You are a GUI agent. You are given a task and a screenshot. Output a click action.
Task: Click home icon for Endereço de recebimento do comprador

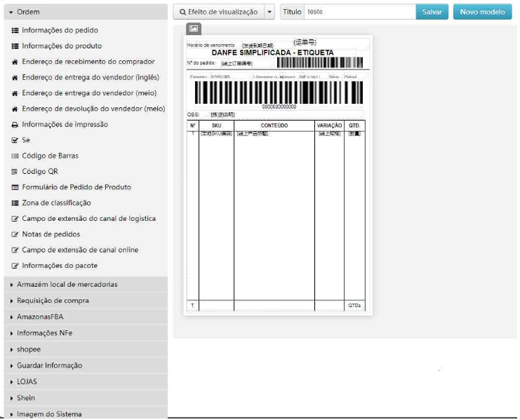coord(15,62)
